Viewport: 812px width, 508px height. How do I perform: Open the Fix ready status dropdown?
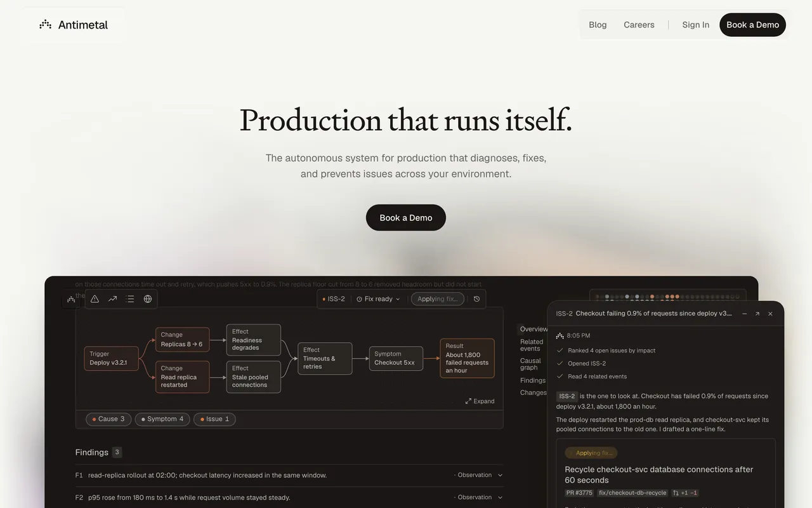coord(378,299)
